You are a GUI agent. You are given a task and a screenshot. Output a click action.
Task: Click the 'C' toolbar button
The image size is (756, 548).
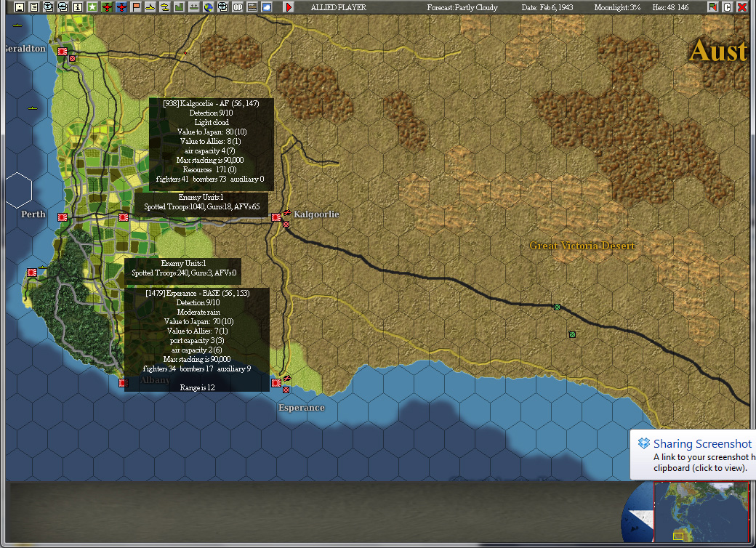coord(728,7)
